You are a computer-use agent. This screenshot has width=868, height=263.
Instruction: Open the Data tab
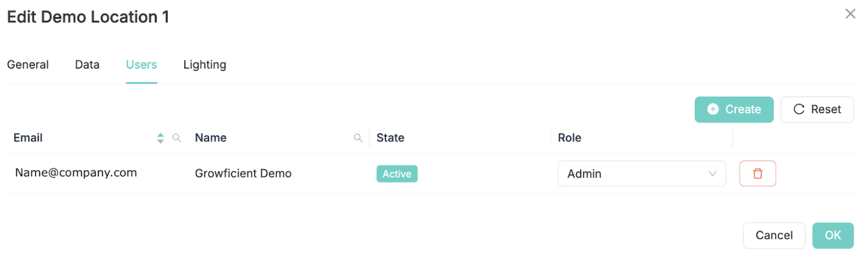tap(87, 65)
